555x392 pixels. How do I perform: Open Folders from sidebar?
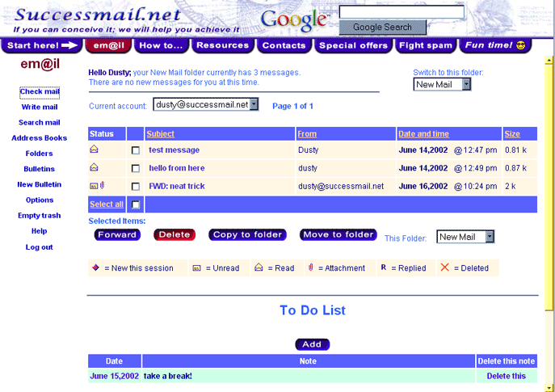pos(40,154)
